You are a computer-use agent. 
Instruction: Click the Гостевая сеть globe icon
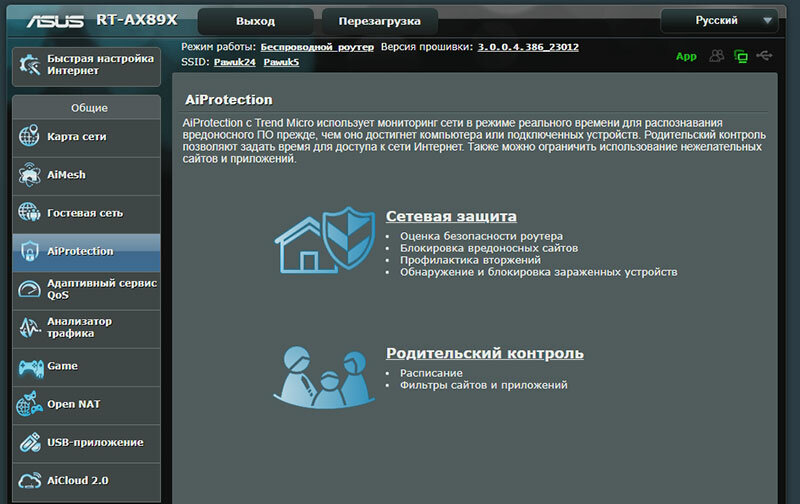pyautogui.click(x=29, y=212)
